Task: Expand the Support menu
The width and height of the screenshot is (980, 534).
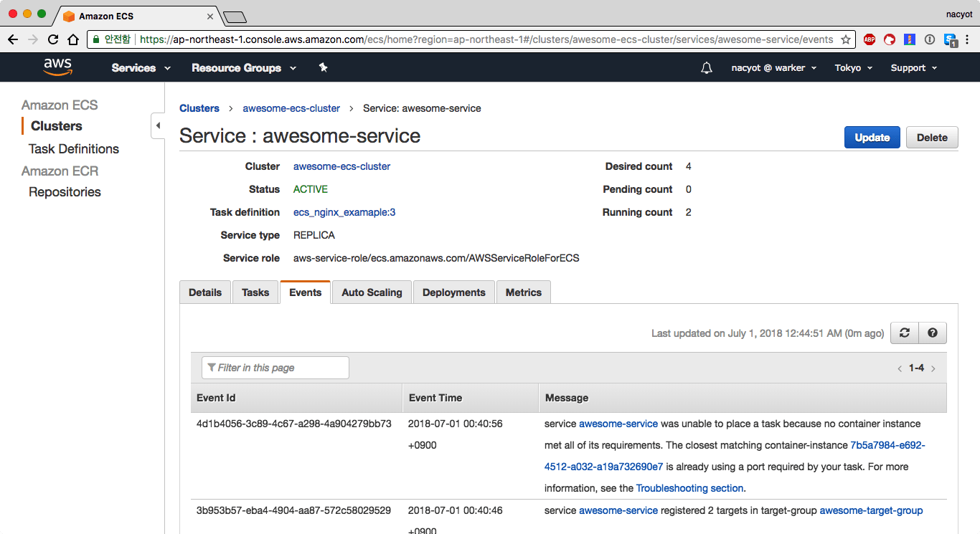Action: click(x=913, y=68)
